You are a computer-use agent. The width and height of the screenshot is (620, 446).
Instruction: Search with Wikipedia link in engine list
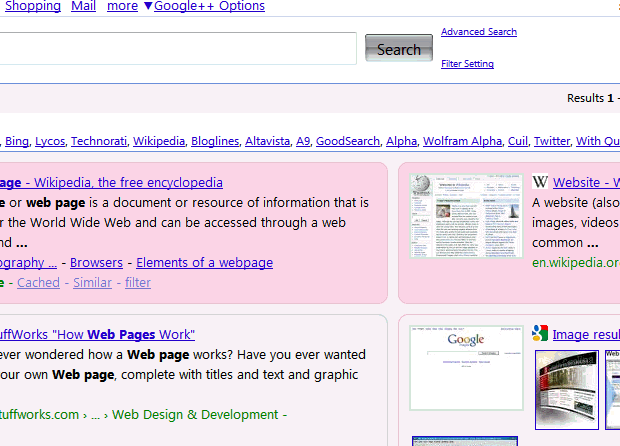click(x=159, y=141)
